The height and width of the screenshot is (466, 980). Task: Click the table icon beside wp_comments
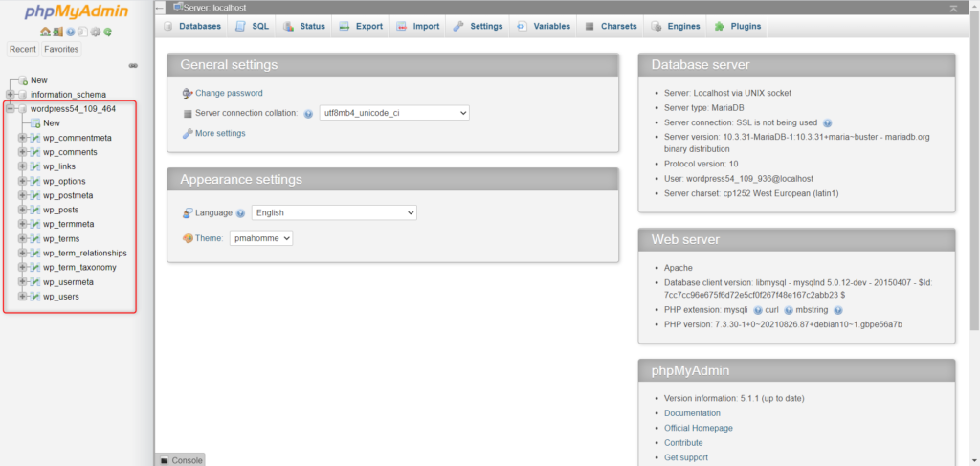pyautogui.click(x=35, y=152)
